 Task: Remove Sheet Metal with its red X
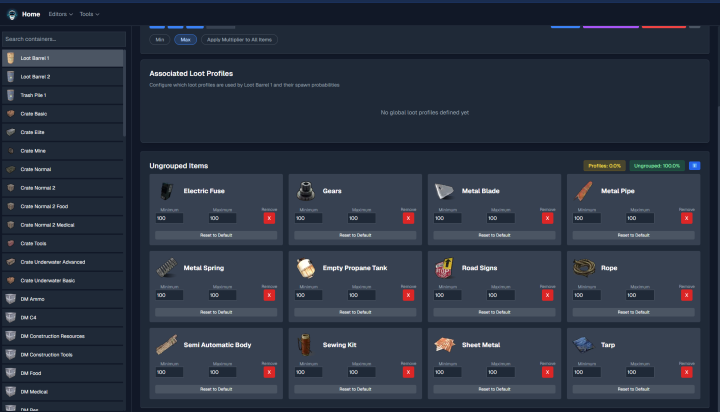[x=547, y=372]
